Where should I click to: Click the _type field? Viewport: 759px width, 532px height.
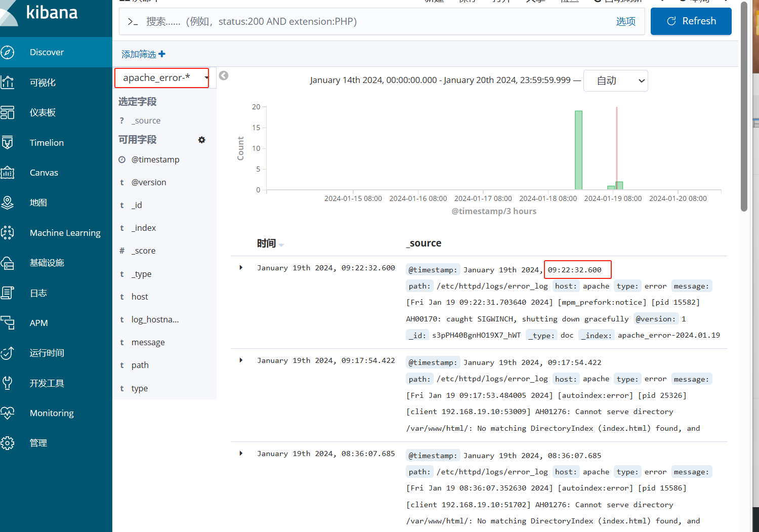[142, 274]
